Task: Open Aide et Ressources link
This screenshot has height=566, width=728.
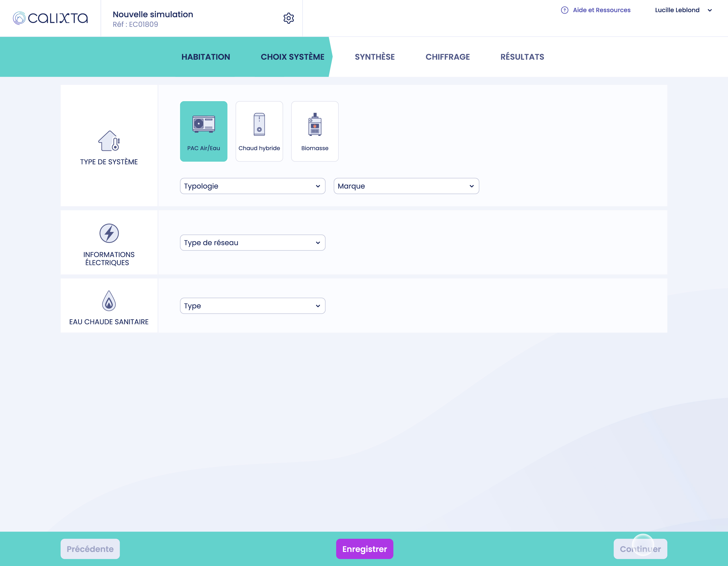Action: click(602, 10)
